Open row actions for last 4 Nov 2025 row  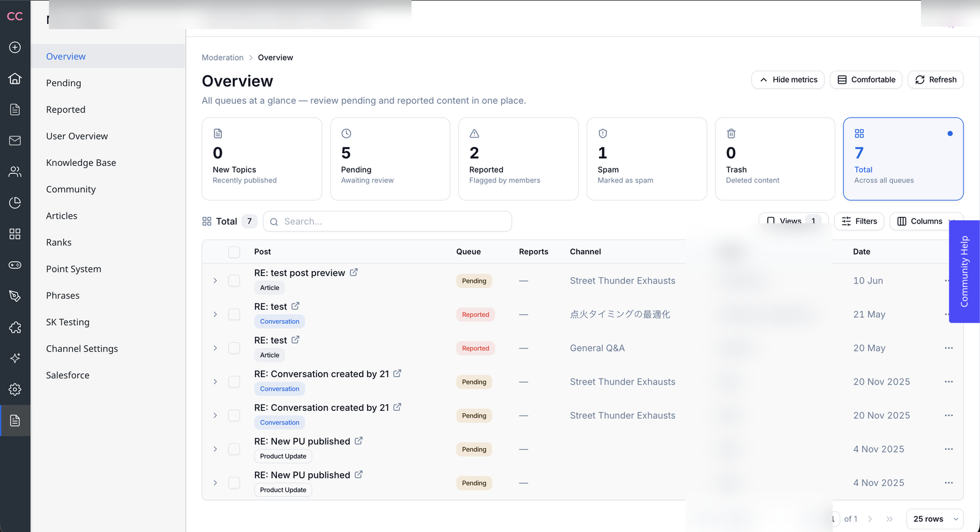pyautogui.click(x=949, y=482)
